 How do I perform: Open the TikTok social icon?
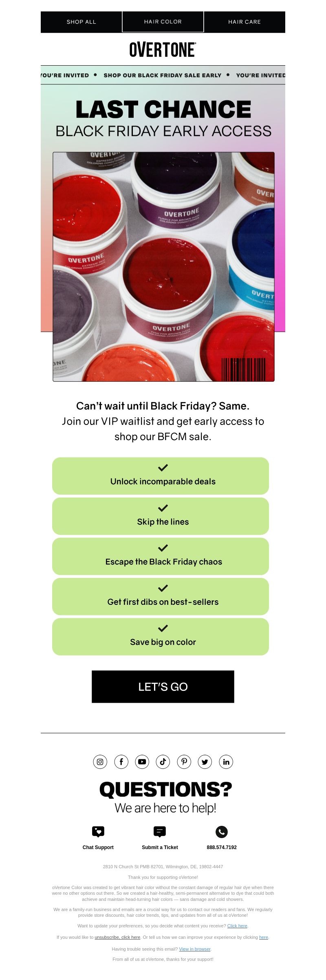pyautogui.click(x=163, y=761)
